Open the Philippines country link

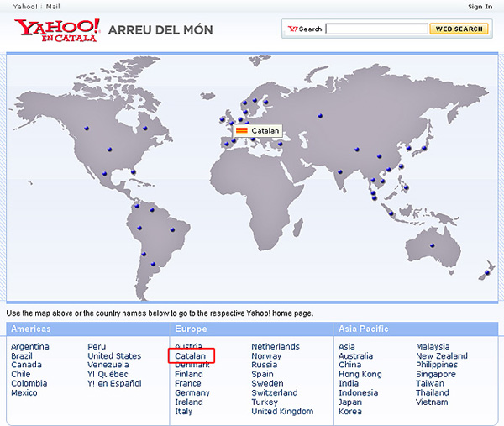point(437,365)
